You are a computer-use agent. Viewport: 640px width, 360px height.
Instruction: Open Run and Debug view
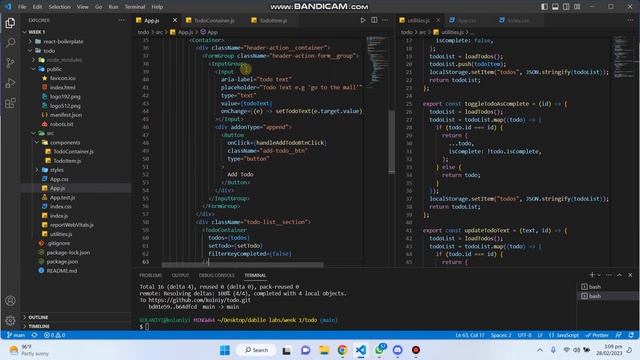click(x=10, y=82)
